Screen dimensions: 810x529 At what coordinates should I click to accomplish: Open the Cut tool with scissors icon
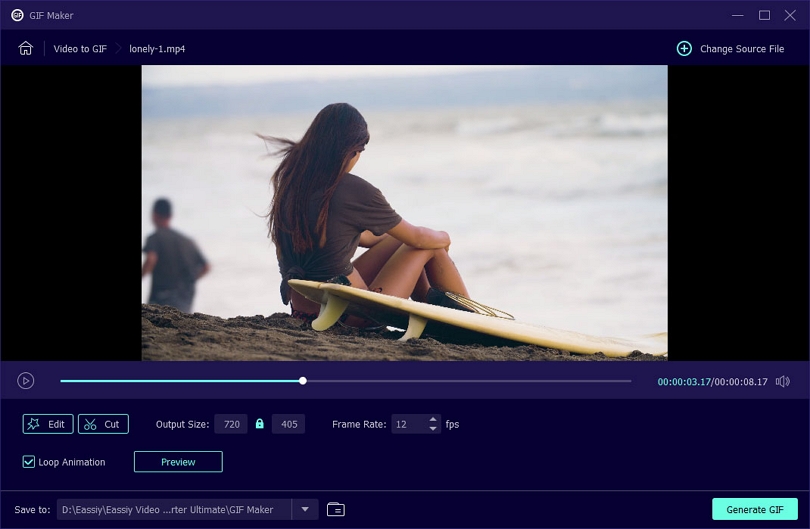(x=103, y=424)
